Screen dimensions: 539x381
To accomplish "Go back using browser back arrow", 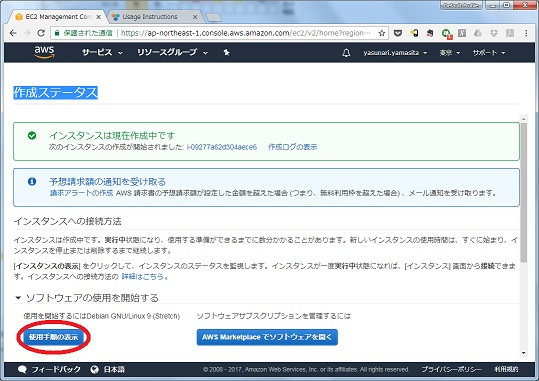I will click(x=13, y=33).
